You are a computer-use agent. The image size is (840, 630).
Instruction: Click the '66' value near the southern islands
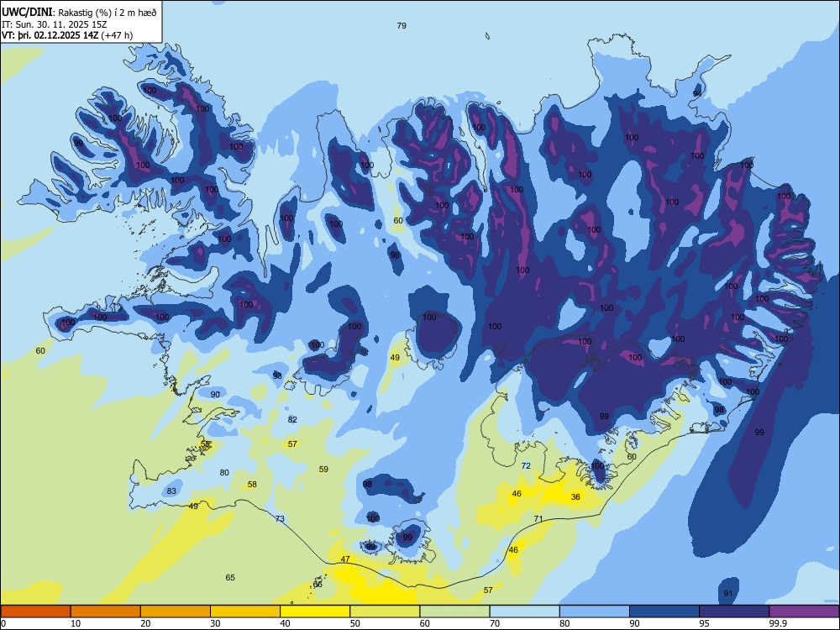pyautogui.click(x=318, y=584)
